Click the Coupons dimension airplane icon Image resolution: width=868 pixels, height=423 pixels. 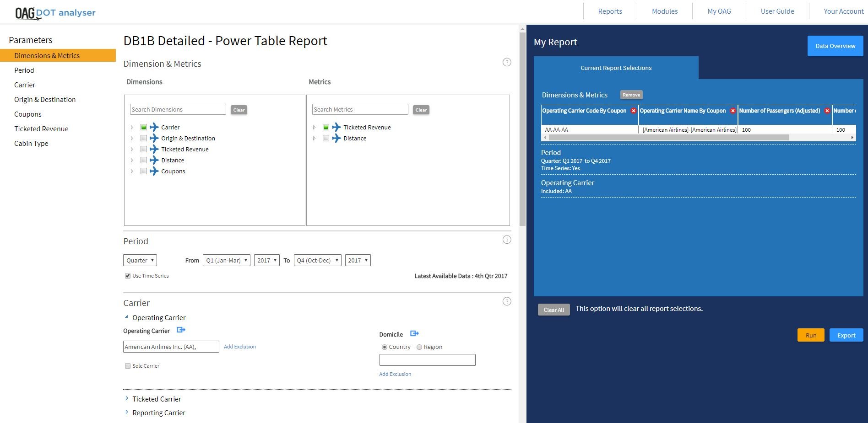[x=154, y=171]
